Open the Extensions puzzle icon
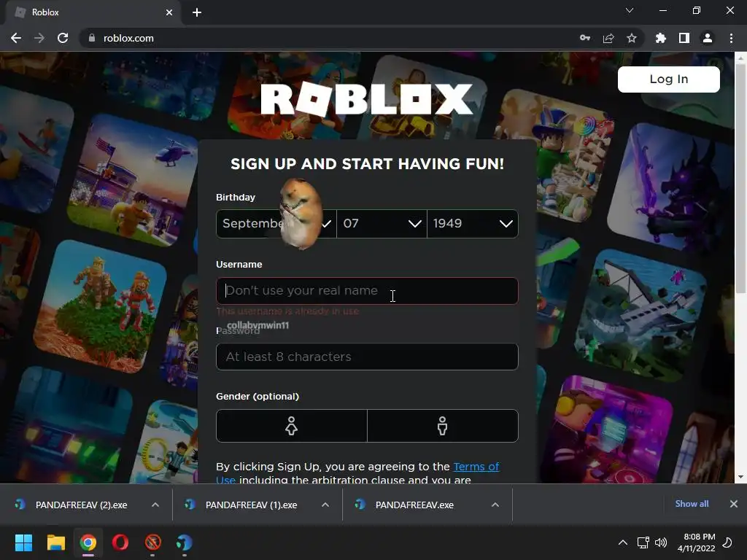The height and width of the screenshot is (560, 747). click(661, 38)
